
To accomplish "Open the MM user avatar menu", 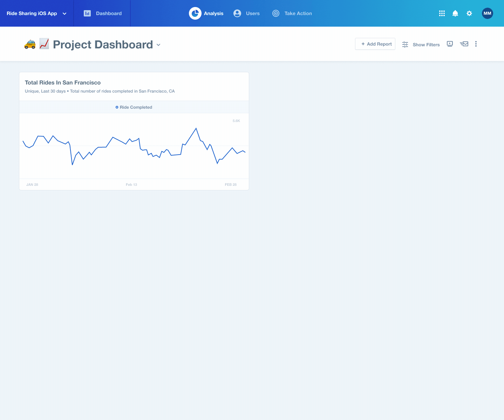I will point(488,13).
